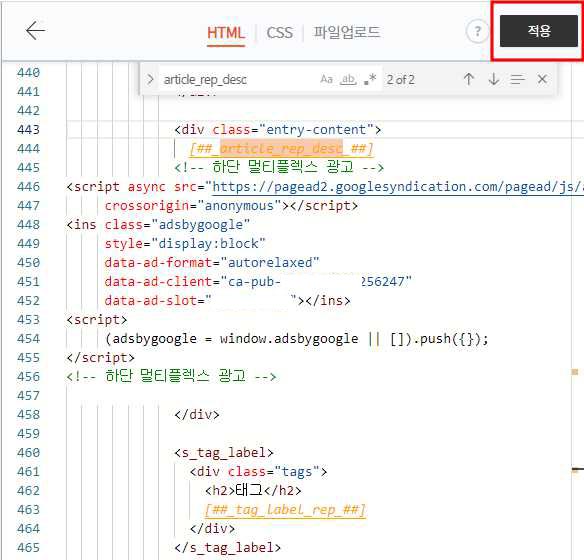584x560 pixels.
Task: Click the div class tags on line 461
Action: click(x=258, y=472)
